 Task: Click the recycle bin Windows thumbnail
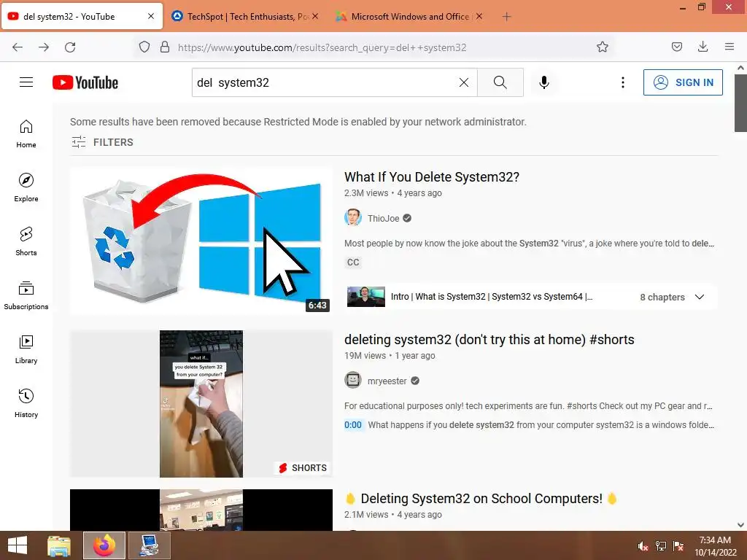(201, 241)
